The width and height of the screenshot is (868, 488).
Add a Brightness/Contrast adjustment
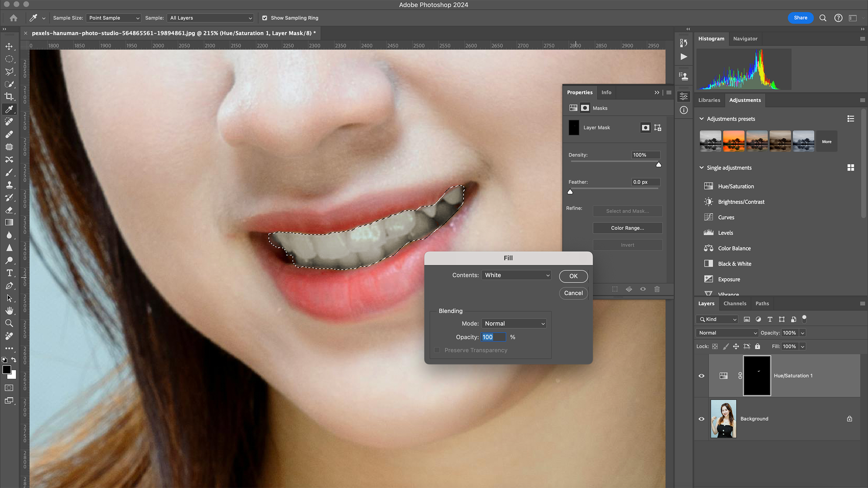tap(741, 202)
